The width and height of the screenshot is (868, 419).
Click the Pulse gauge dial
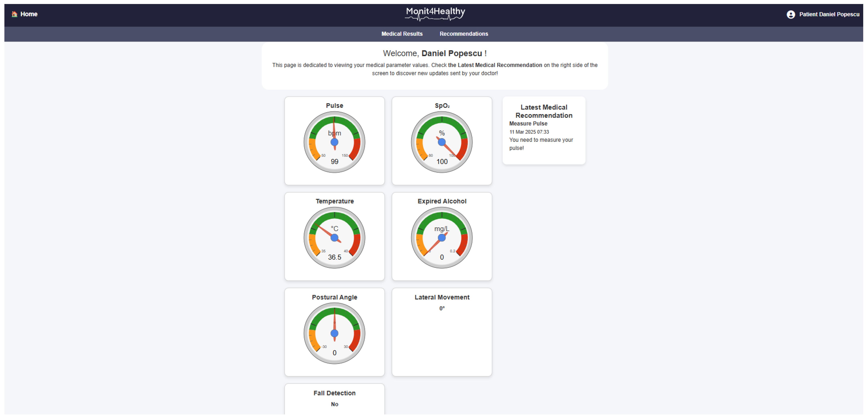[x=334, y=142]
